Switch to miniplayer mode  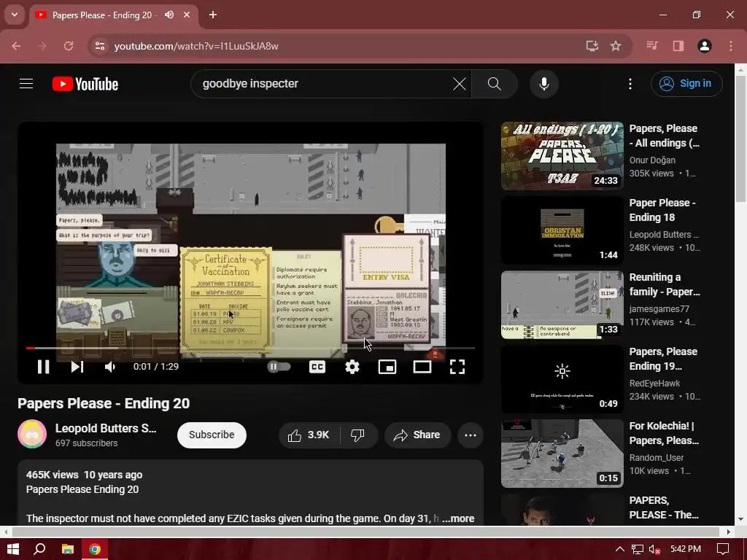click(387, 367)
